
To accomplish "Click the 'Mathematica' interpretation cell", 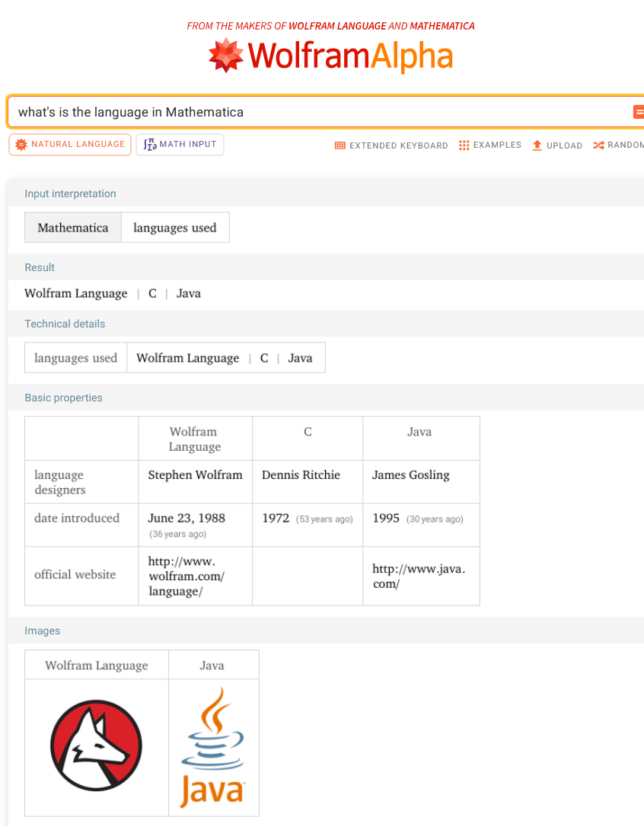I will point(73,228).
